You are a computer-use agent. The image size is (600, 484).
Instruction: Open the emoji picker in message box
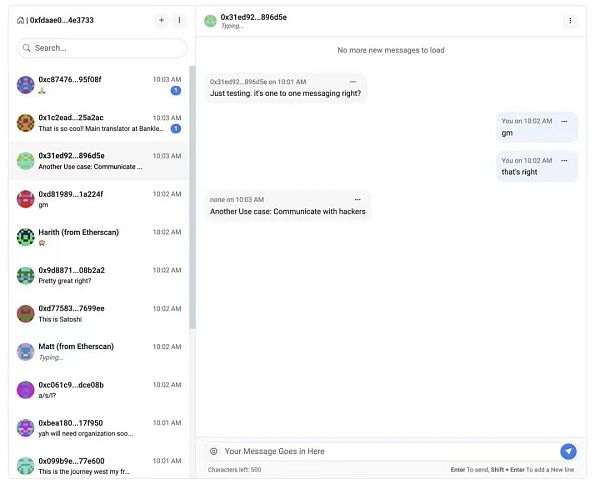click(x=213, y=451)
